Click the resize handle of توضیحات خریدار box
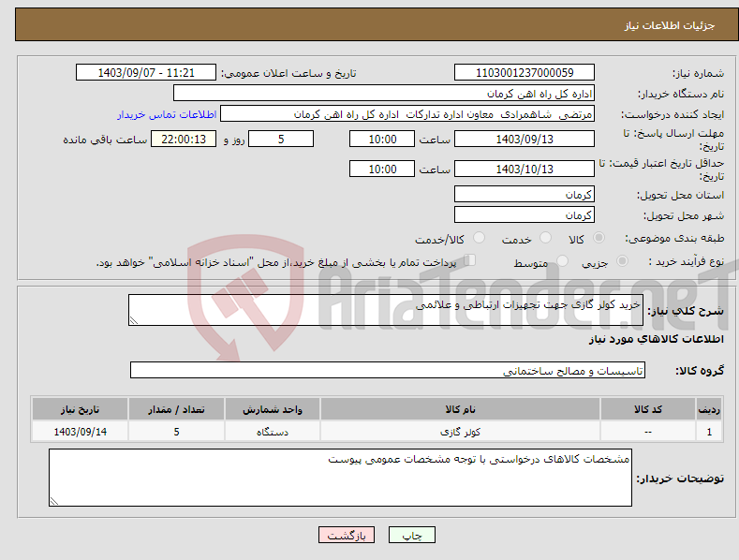 point(54,501)
